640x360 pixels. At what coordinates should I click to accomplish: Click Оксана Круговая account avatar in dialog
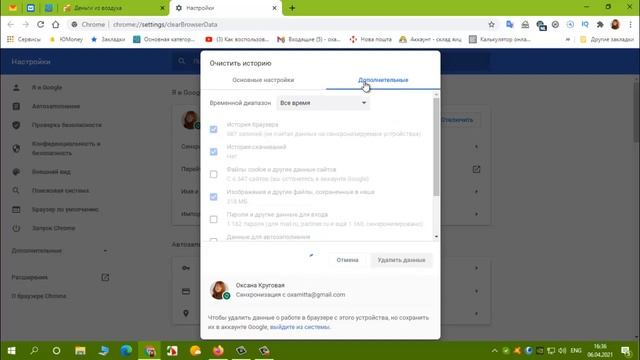click(219, 290)
